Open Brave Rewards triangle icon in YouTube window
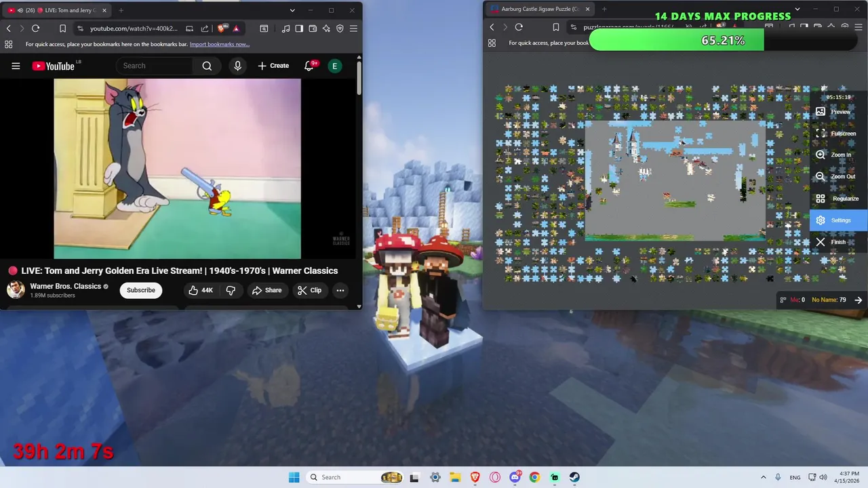The width and height of the screenshot is (868, 488). coord(235,28)
